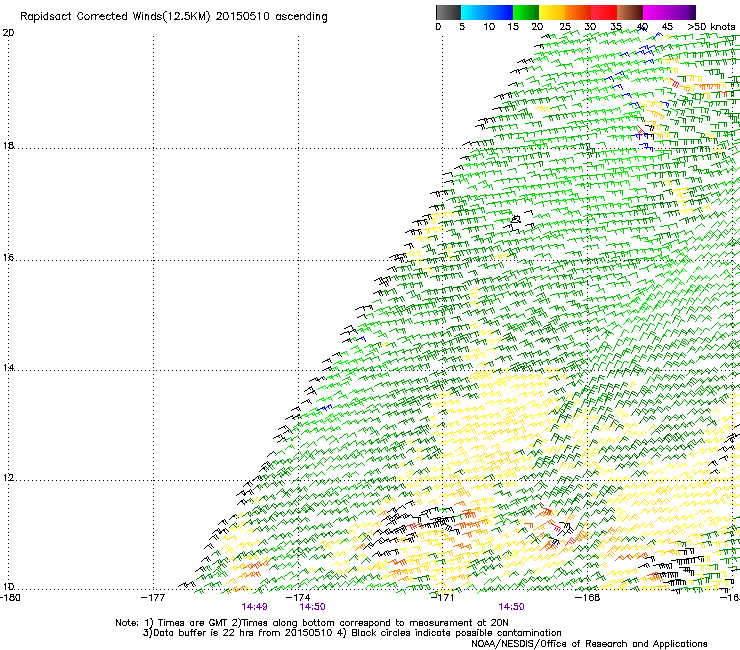Click the gray 0-5 knots color segment

click(x=448, y=12)
